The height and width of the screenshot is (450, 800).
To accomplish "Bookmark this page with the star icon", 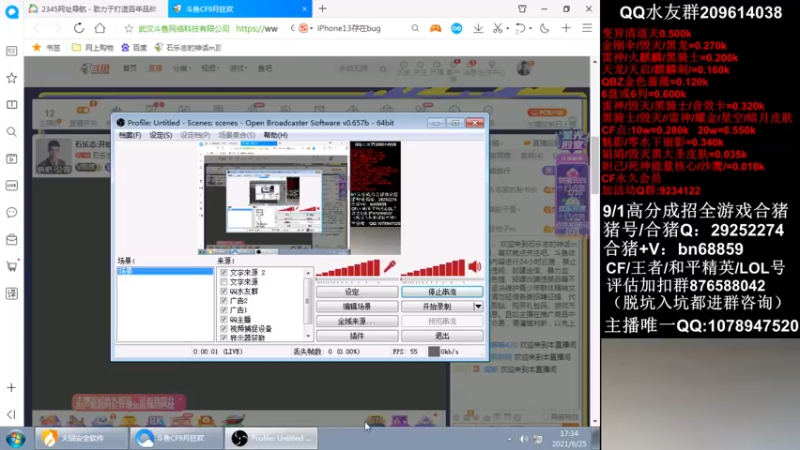I will point(129,29).
